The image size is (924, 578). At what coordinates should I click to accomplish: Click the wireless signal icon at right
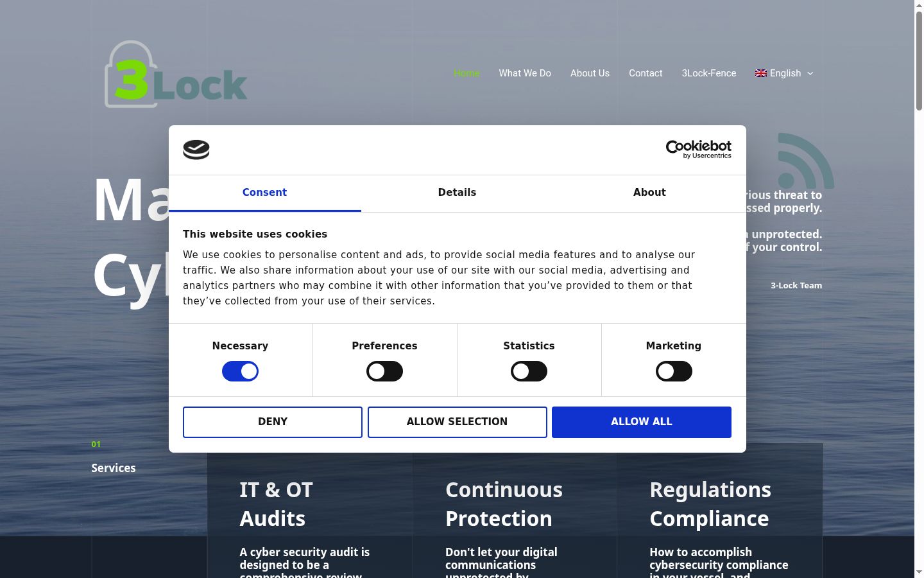tap(806, 161)
